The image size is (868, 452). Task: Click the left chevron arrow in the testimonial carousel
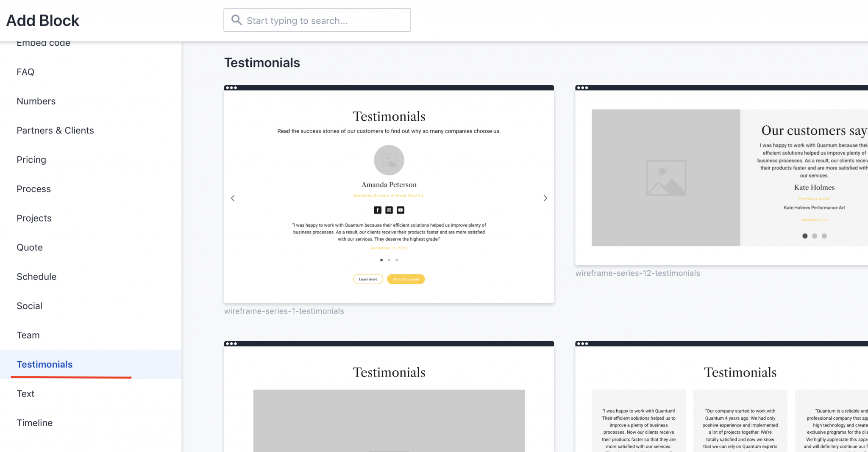pyautogui.click(x=233, y=198)
